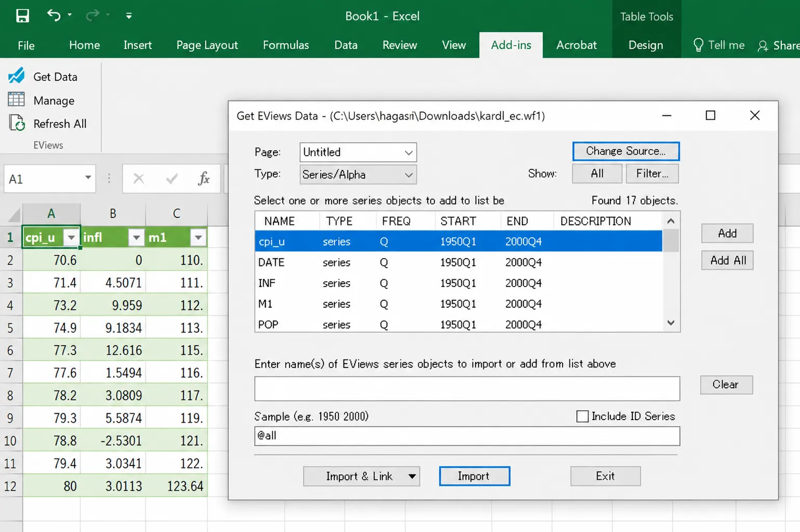Close the Get EViews Data dialog
This screenshot has height=532, width=800.
[x=755, y=115]
